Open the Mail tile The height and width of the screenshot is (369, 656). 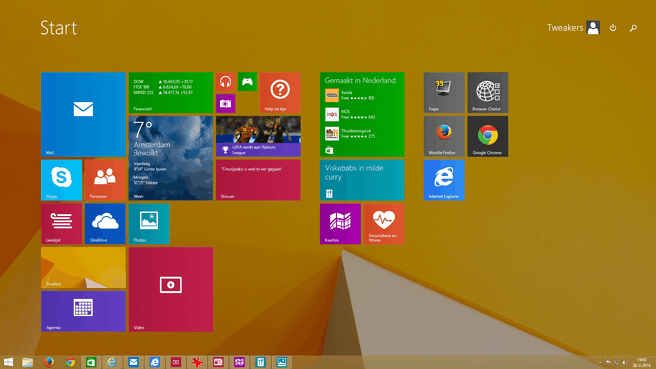pos(83,114)
